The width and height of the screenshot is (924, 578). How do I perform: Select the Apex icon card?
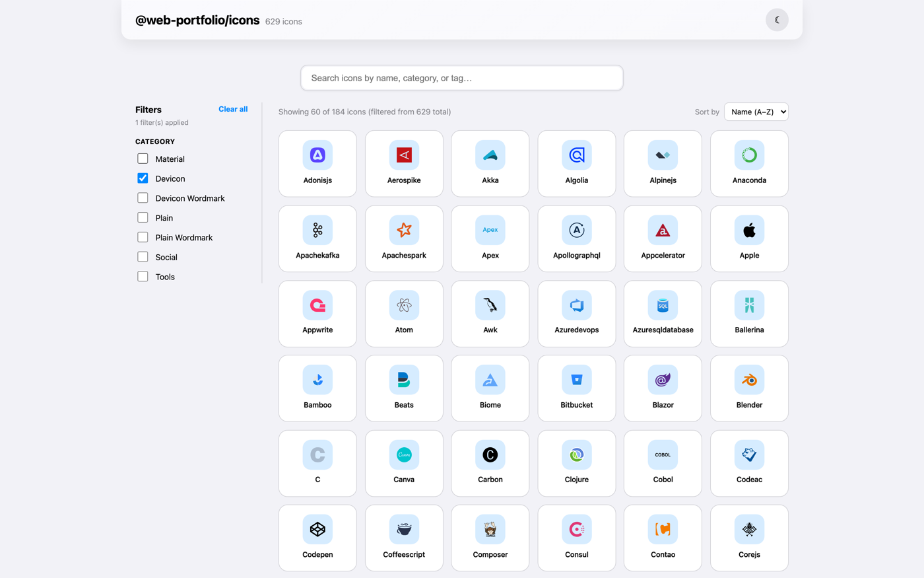coord(490,238)
